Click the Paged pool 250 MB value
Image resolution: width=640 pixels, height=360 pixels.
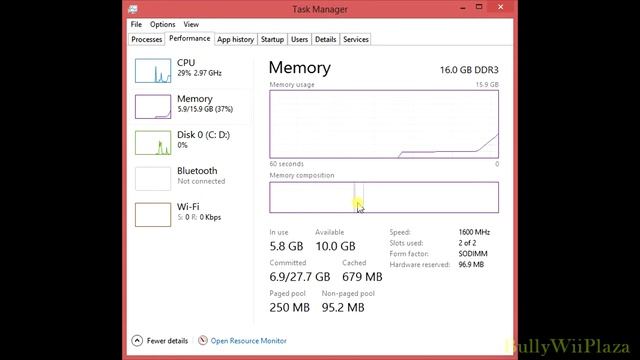tap(289, 307)
